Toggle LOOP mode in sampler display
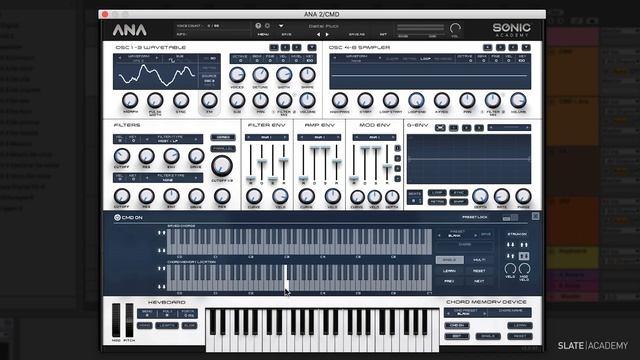The width and height of the screenshot is (640, 360). pyautogui.click(x=425, y=59)
